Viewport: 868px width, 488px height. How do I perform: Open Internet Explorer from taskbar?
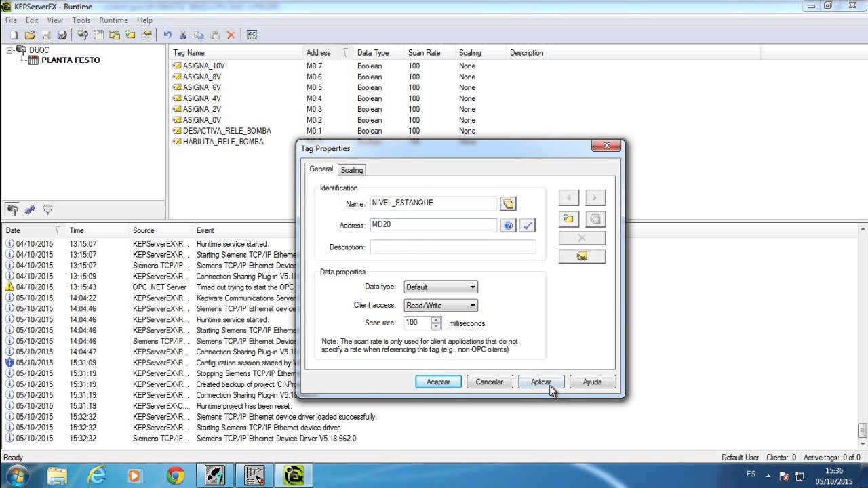97,476
